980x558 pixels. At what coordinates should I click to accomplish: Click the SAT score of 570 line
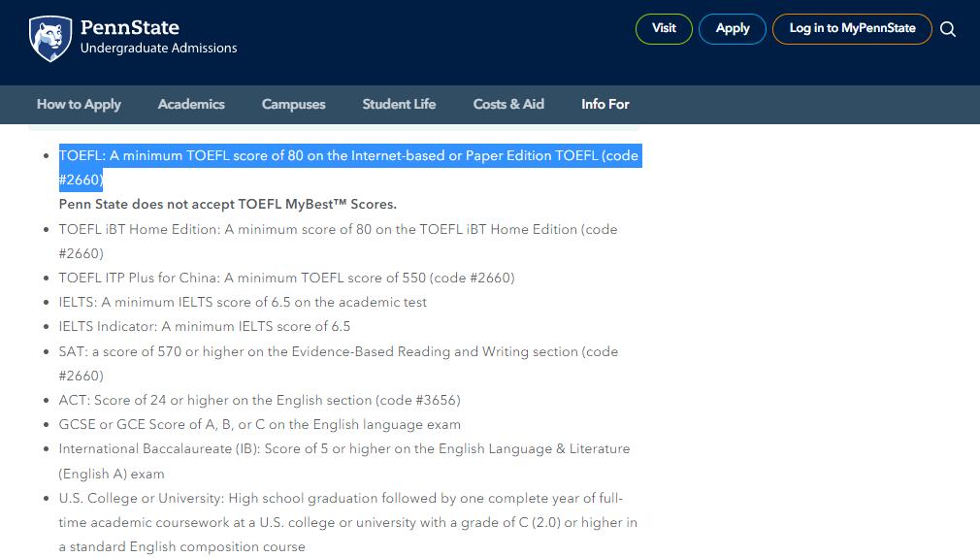tap(338, 364)
